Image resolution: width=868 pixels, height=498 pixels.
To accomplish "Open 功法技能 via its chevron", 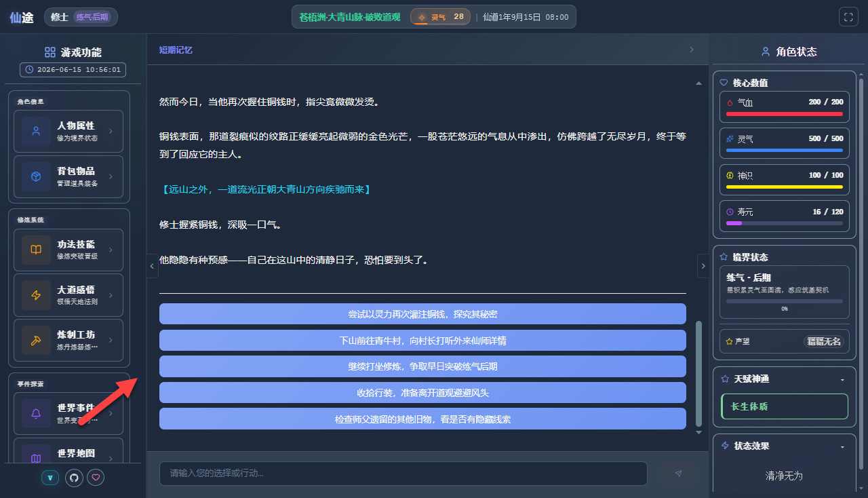I will (111, 250).
